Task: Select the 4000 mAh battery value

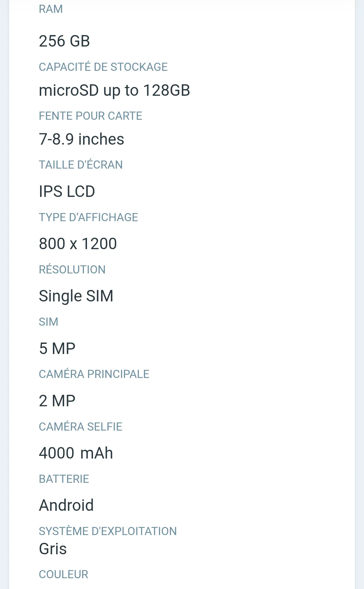Action: click(76, 453)
